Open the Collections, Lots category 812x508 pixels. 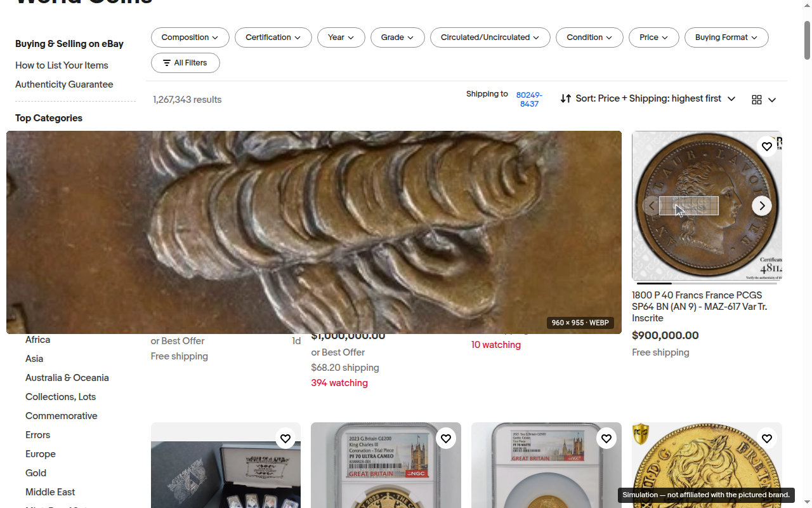click(61, 397)
